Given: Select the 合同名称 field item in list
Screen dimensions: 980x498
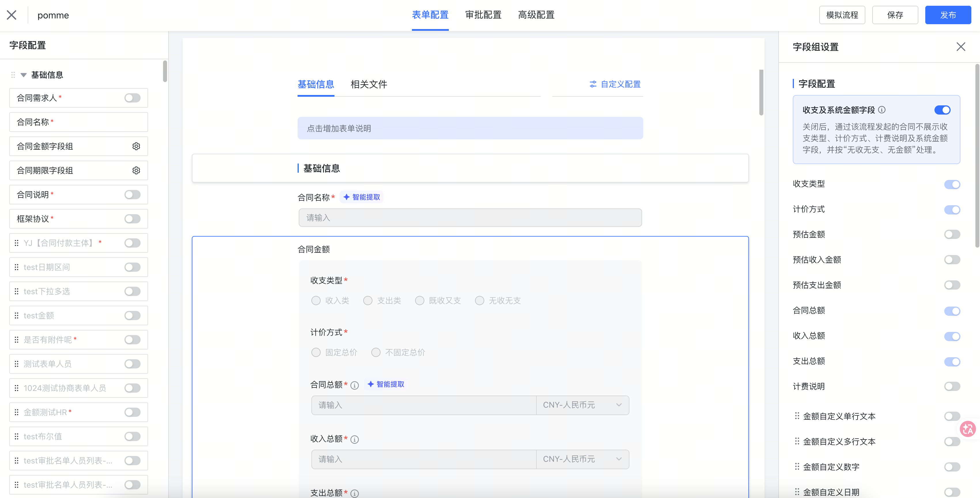Looking at the screenshot, I should [78, 122].
